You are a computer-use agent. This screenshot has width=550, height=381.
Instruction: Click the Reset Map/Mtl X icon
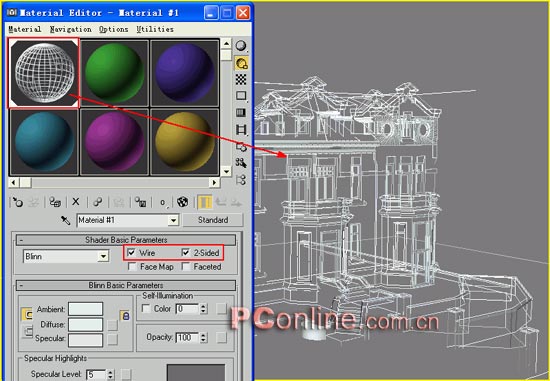tap(76, 202)
